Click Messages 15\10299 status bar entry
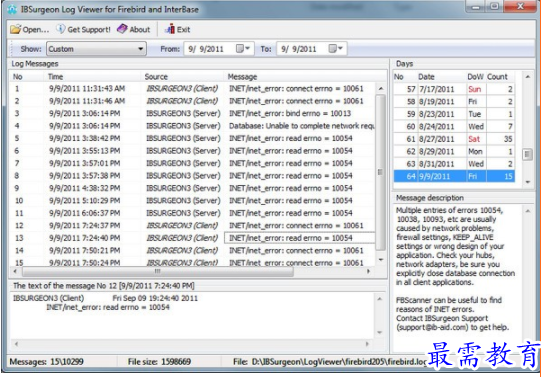549x386 pixels. [x=46, y=362]
